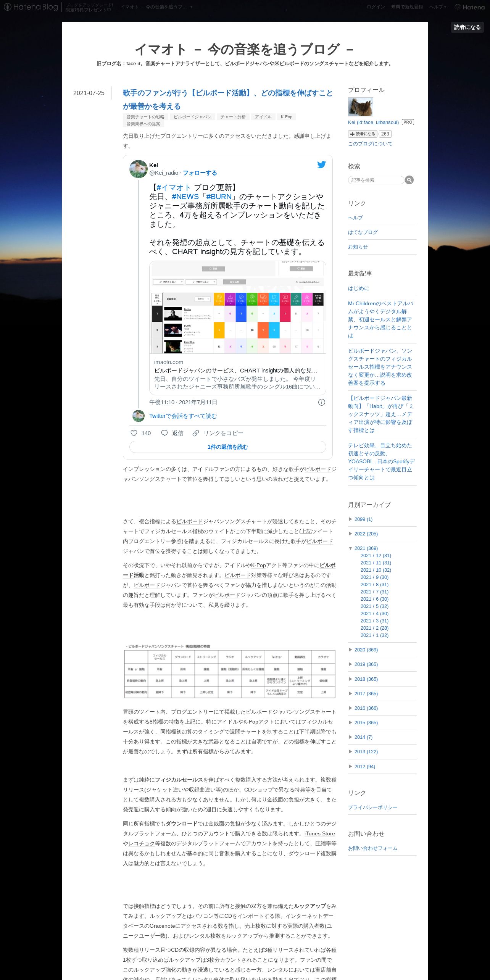The image size is (490, 980).
Task: Open the Hatena services menu icon
Action: [x=469, y=7]
